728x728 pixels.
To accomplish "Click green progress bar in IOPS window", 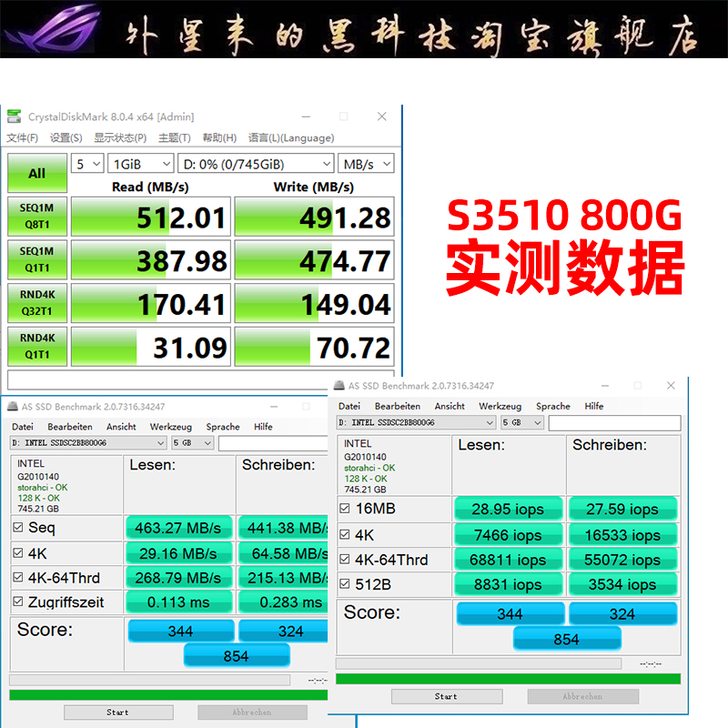I will tap(508, 679).
